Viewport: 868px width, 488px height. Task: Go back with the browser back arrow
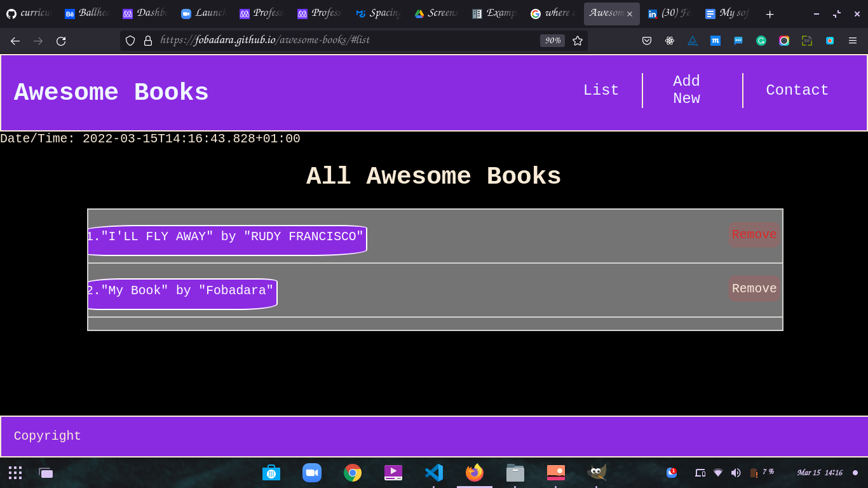(x=15, y=41)
